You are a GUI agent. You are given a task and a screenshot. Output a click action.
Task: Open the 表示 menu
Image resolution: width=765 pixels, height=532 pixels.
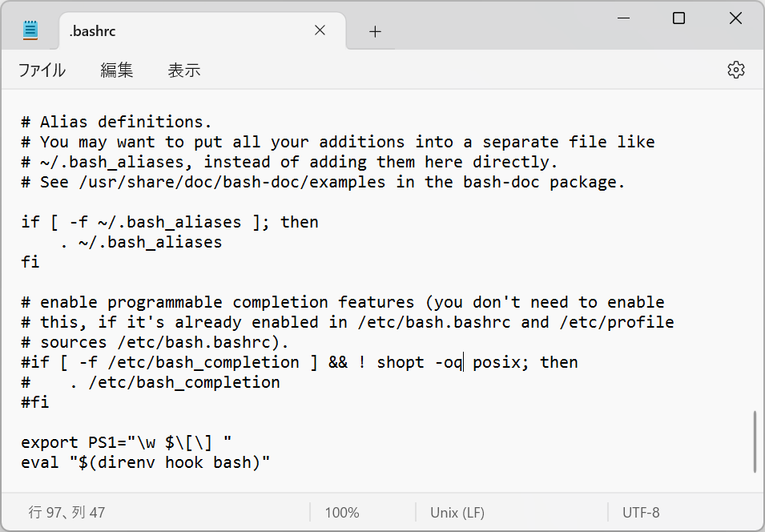(183, 70)
